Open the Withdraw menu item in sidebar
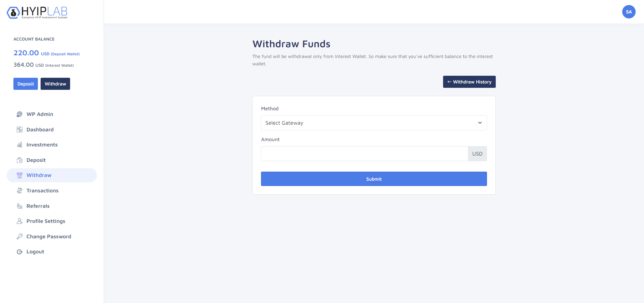The width and height of the screenshot is (644, 303). pos(39,175)
